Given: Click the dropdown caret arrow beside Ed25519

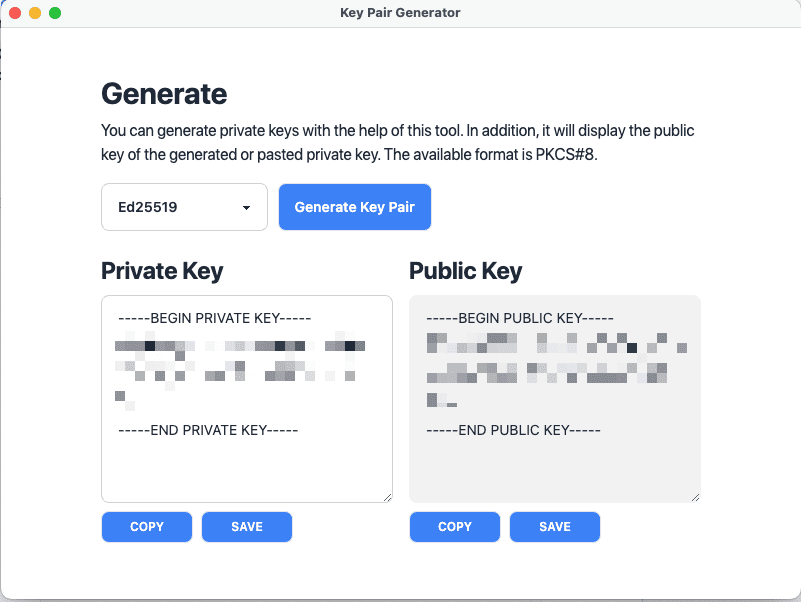Looking at the screenshot, I should tap(246, 207).
